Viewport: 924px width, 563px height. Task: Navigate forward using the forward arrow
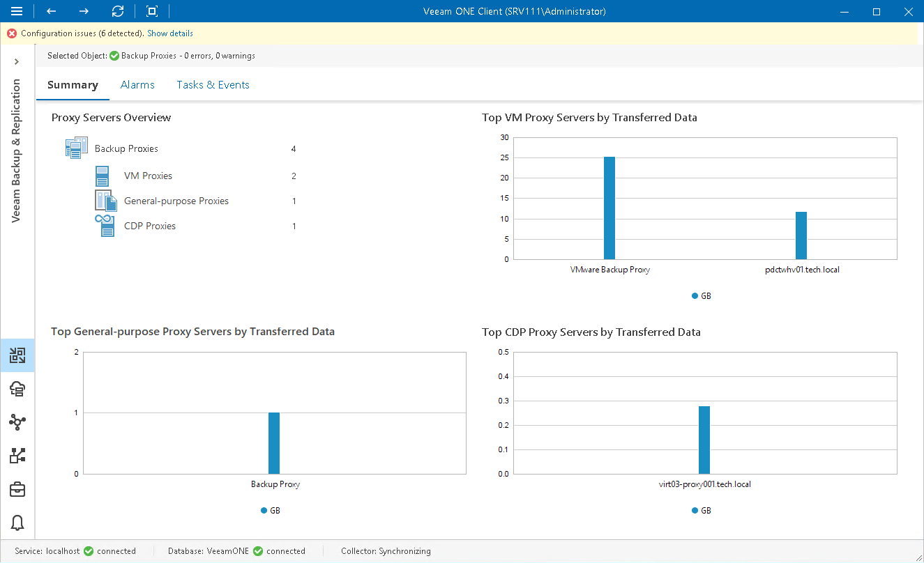(x=83, y=11)
